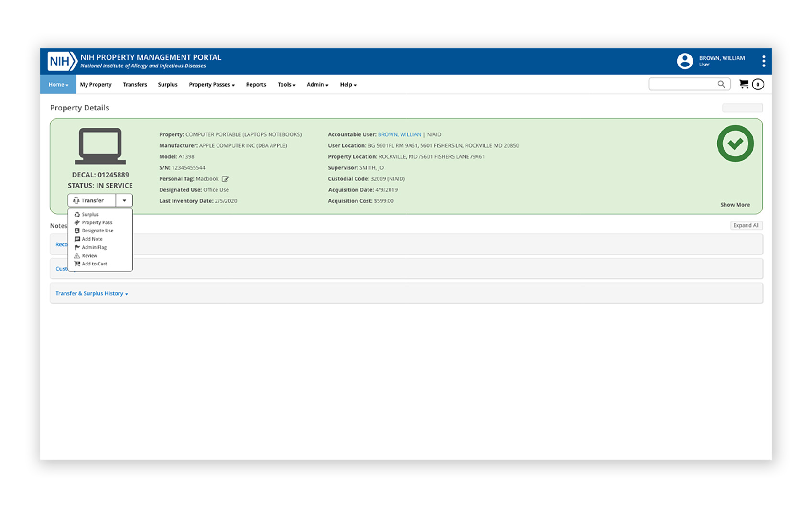
Task: Expand the Transfer & Surplus History section
Action: tap(91, 293)
